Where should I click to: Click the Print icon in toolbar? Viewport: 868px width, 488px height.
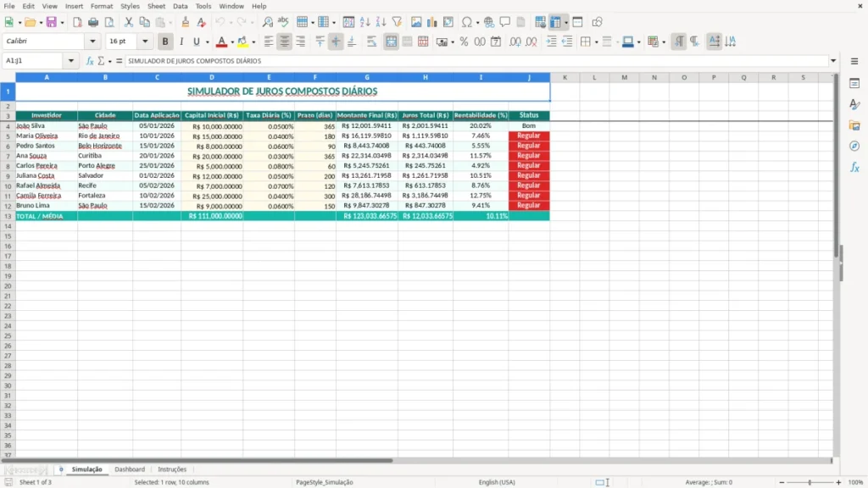click(x=93, y=22)
